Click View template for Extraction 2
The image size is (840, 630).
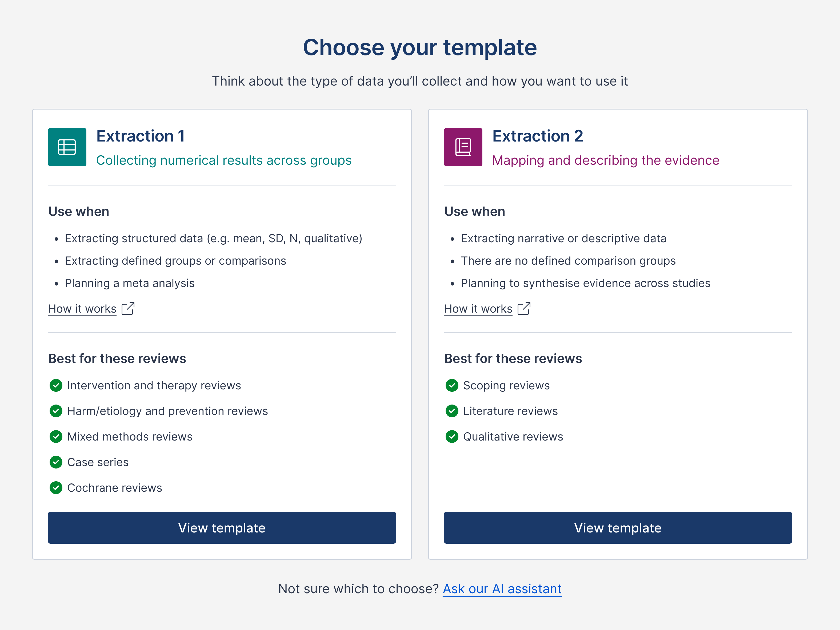[618, 528]
